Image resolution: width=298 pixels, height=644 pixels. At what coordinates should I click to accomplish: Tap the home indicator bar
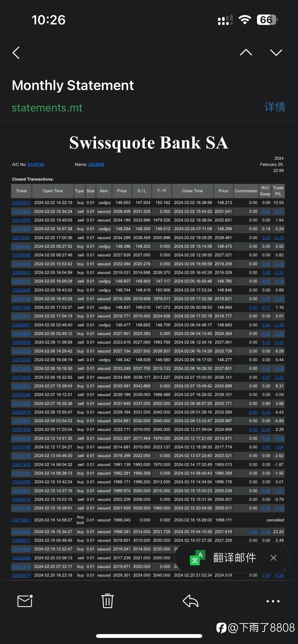tap(149, 636)
